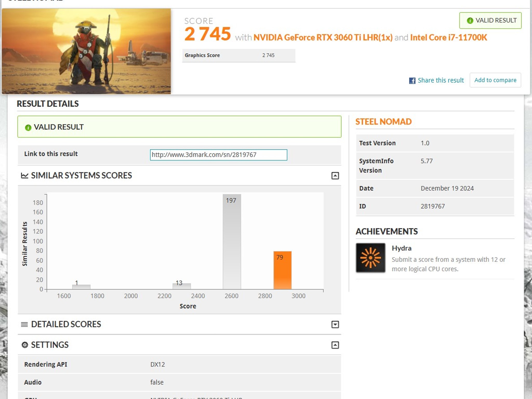Open the Intel Core i7-11700K link
Viewport: 532px width, 399px height.
coord(449,37)
